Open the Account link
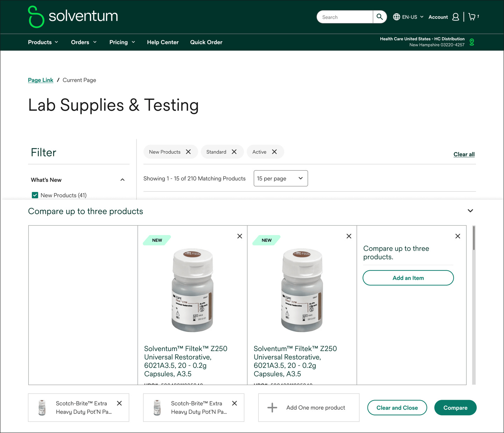This screenshot has height=433, width=504. pyautogui.click(x=438, y=17)
